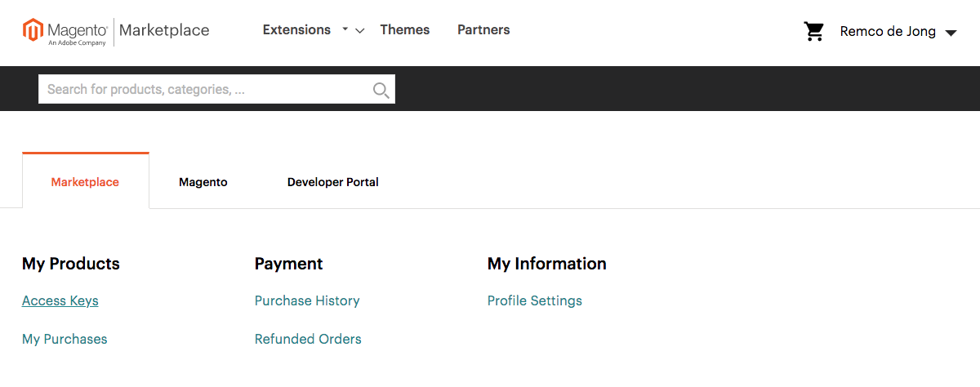Click the Remco de Jong account name

[888, 32]
